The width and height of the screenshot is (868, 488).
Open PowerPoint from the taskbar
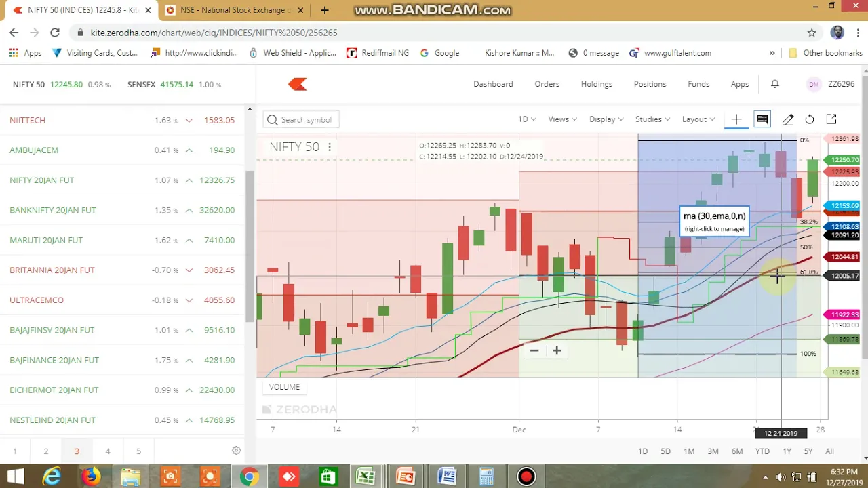[406, 476]
